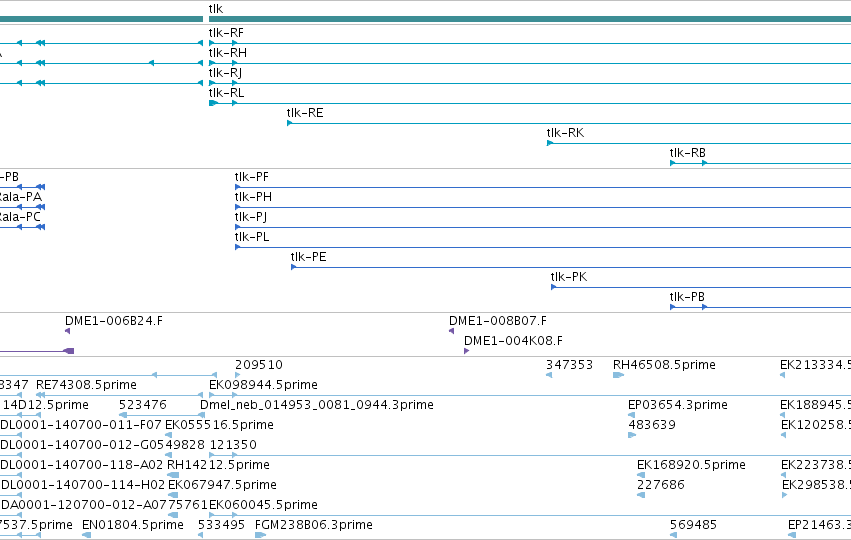This screenshot has height=540, width=851.
Task: Select the 533495 EST label
Action: pos(221,526)
